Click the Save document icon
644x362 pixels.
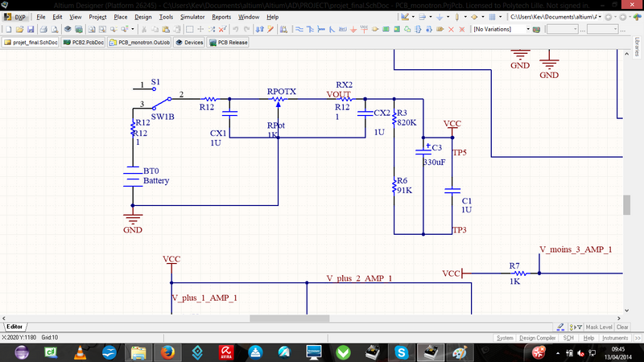click(30, 29)
